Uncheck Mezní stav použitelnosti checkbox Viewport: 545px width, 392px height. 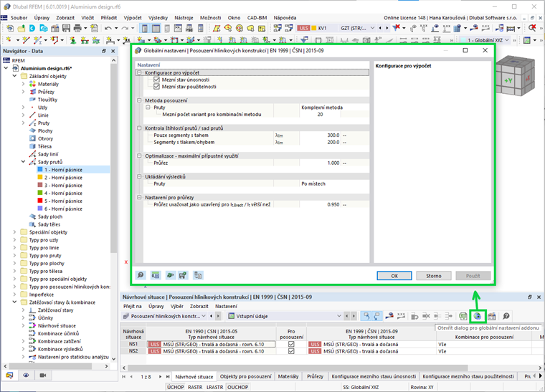coord(156,87)
